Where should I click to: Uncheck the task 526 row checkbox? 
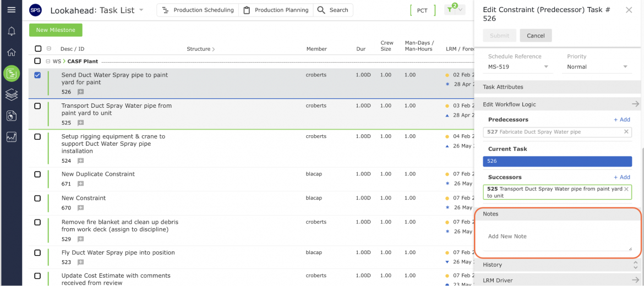pyautogui.click(x=37, y=75)
